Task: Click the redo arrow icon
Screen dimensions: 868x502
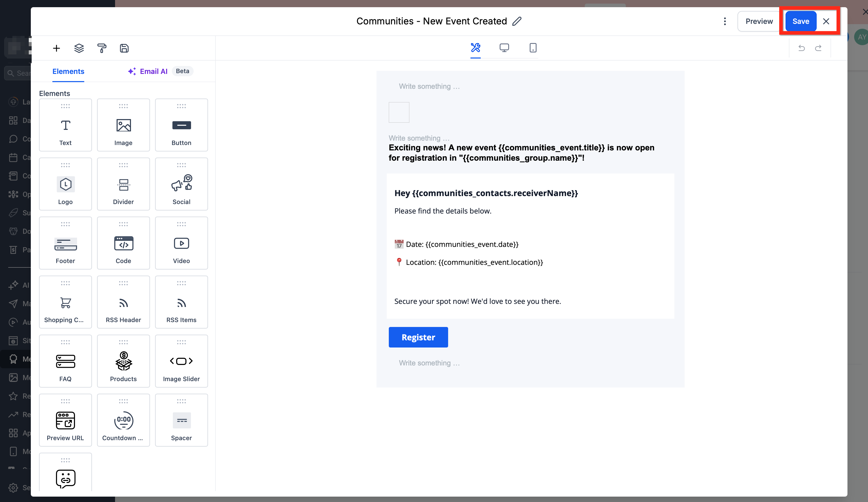Action: point(818,48)
